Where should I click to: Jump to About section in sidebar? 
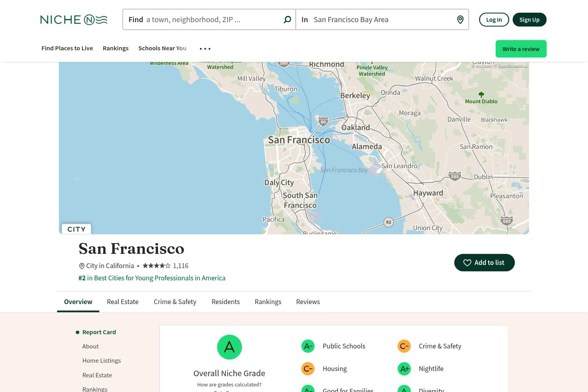pos(91,346)
